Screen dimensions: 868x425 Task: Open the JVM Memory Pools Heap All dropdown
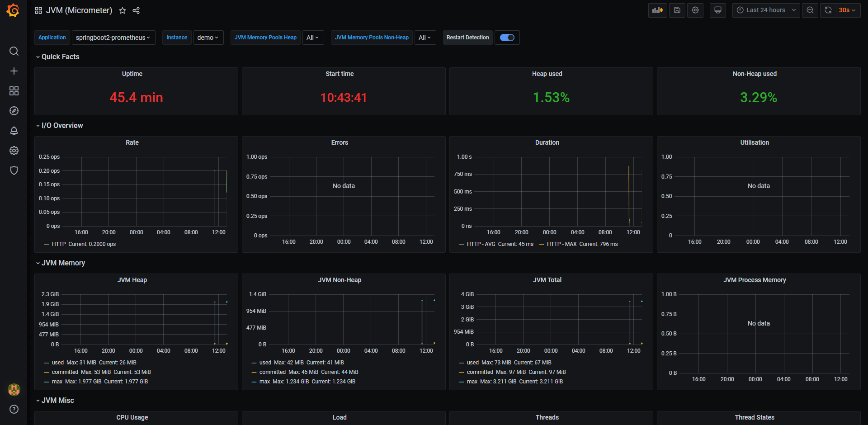pos(313,38)
